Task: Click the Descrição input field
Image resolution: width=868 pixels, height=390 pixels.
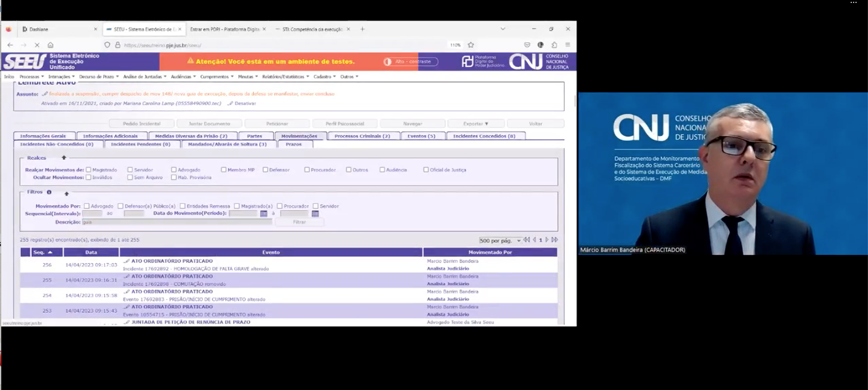Action: 177,222
